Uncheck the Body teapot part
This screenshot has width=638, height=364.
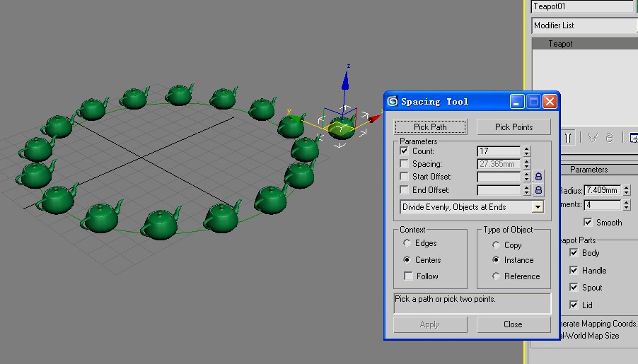click(574, 252)
